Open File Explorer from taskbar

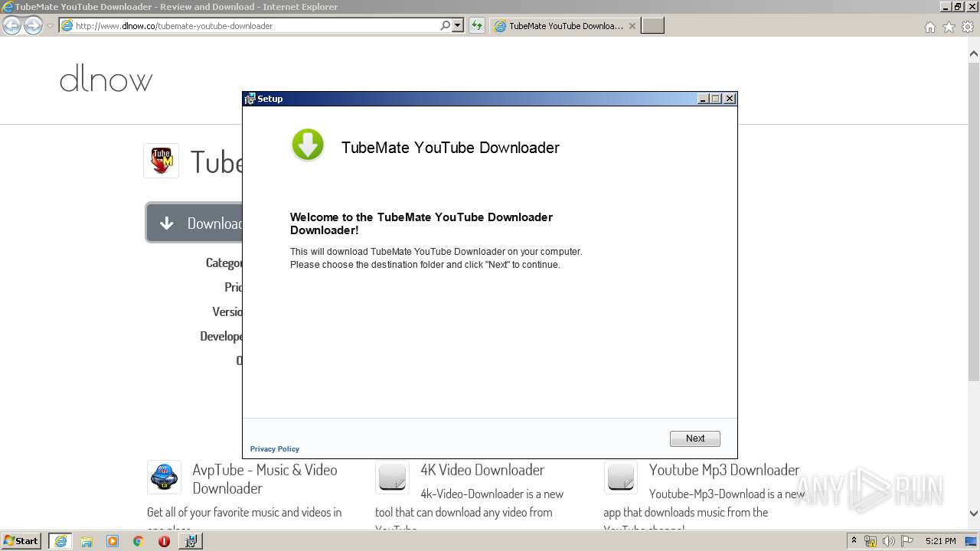(x=87, y=541)
